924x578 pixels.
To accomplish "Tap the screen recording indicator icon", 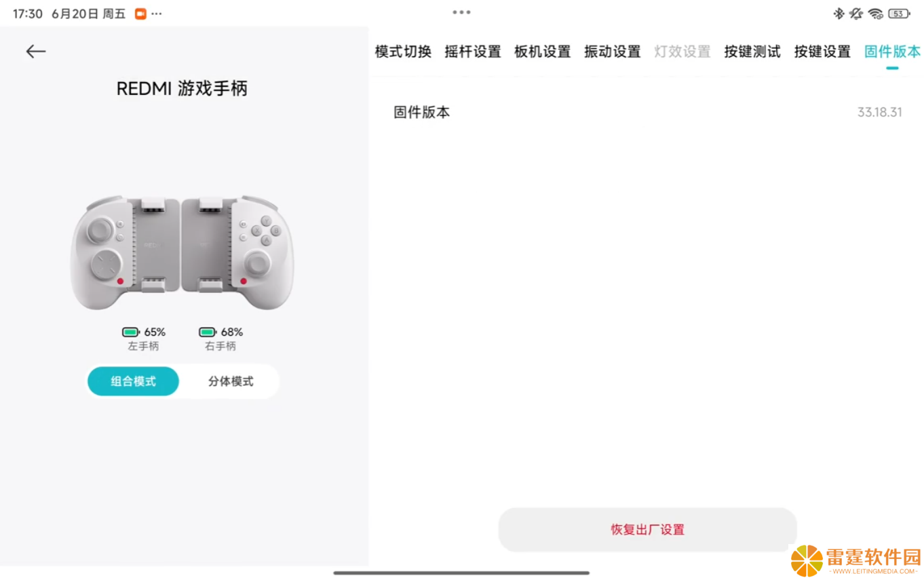I will pyautogui.click(x=140, y=14).
